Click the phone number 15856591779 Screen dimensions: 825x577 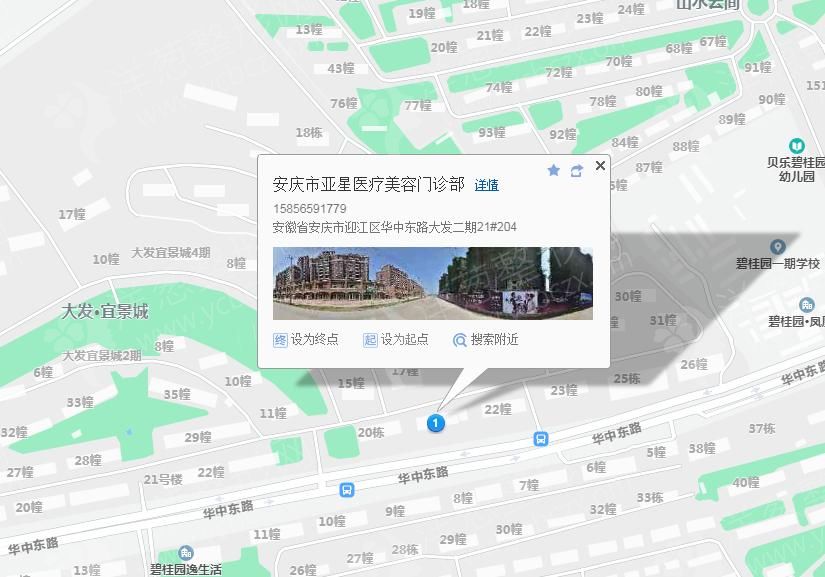(x=309, y=208)
